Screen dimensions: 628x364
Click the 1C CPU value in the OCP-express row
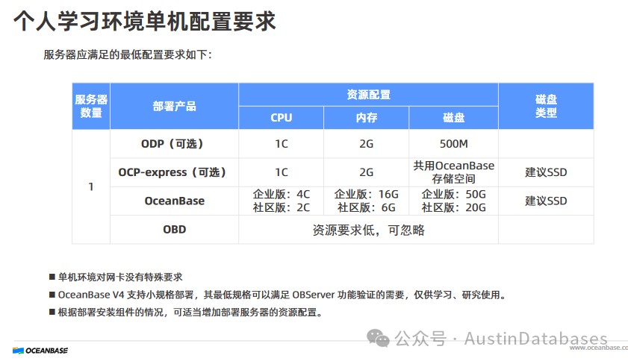282,172
